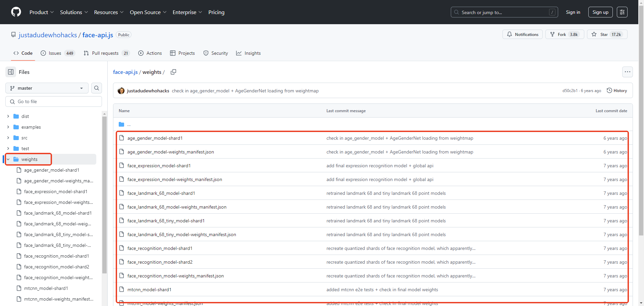This screenshot has width=644, height=306.
Task: Open the Pricing page
Action: (216, 12)
